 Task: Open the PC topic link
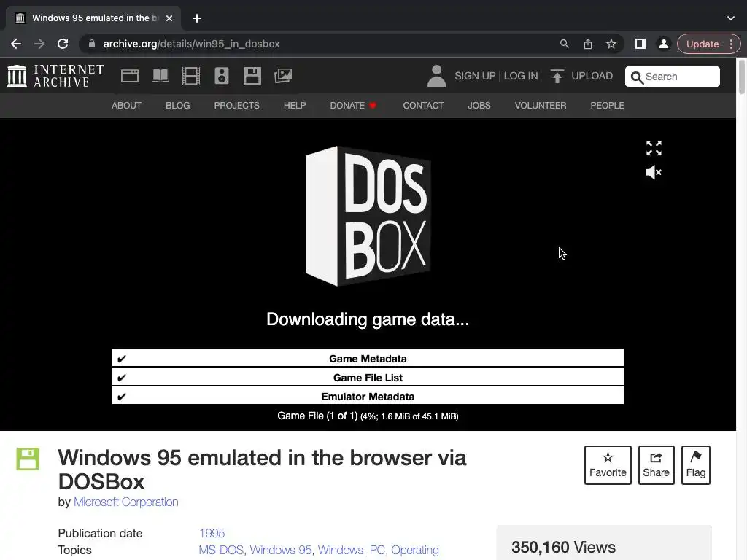tap(377, 550)
